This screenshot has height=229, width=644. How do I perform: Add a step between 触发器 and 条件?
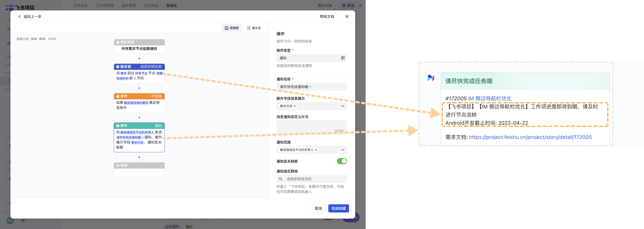click(x=139, y=88)
